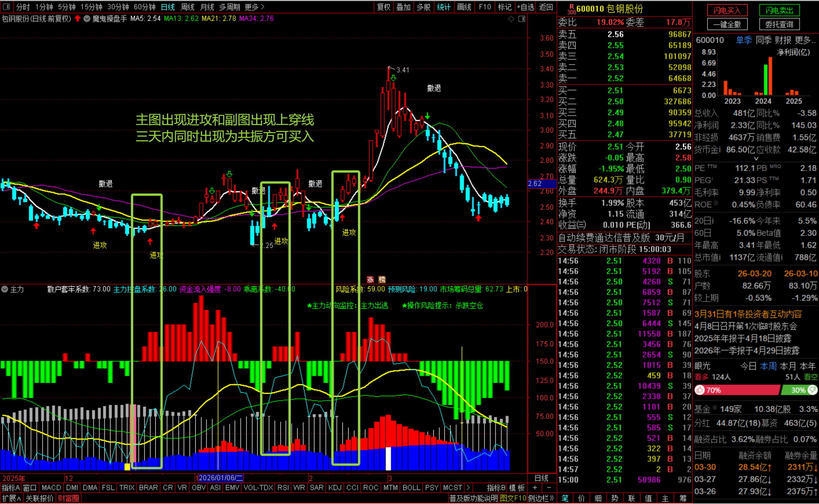Click the diamond icon in chart header
Image resolution: width=819 pixels, height=504 pixels.
[x=511, y=19]
